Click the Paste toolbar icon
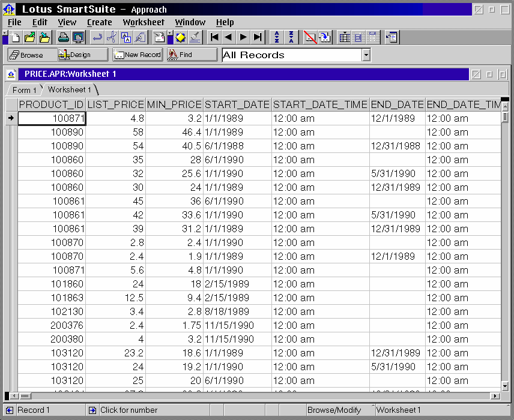This screenshot has height=420, width=514. (x=141, y=37)
